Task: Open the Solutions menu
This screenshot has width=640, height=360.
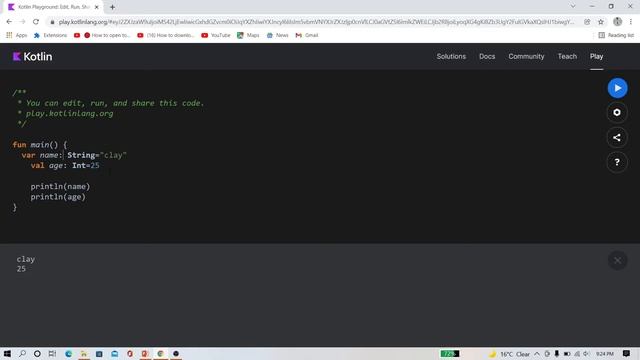Action: pos(451,56)
